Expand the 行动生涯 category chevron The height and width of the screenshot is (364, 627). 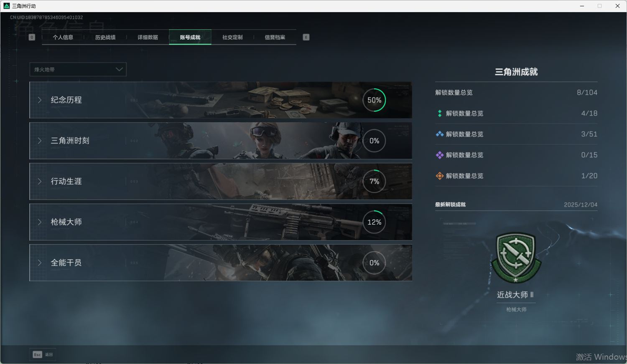click(x=40, y=182)
